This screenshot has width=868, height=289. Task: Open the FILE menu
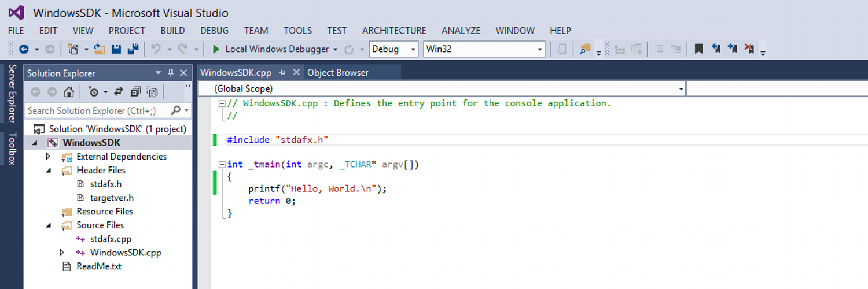pos(16,31)
